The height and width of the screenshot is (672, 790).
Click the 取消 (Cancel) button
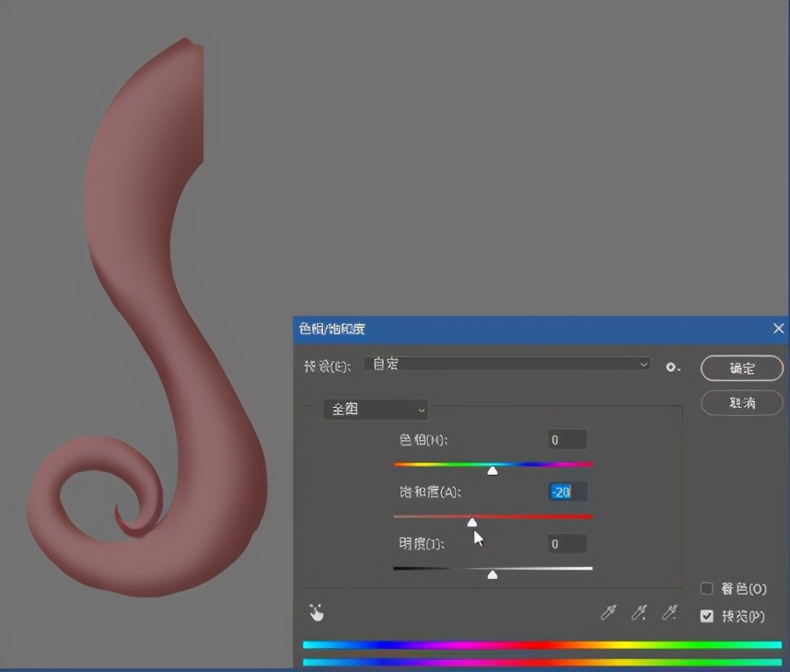click(x=742, y=403)
